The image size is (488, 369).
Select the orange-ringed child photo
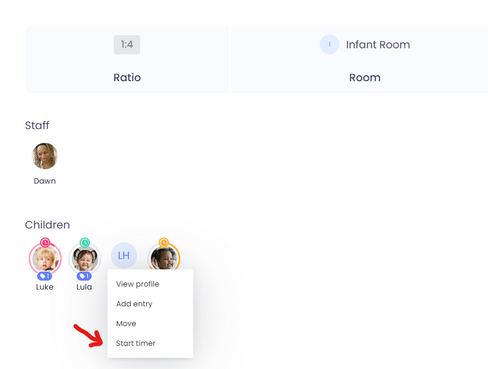pos(164,257)
